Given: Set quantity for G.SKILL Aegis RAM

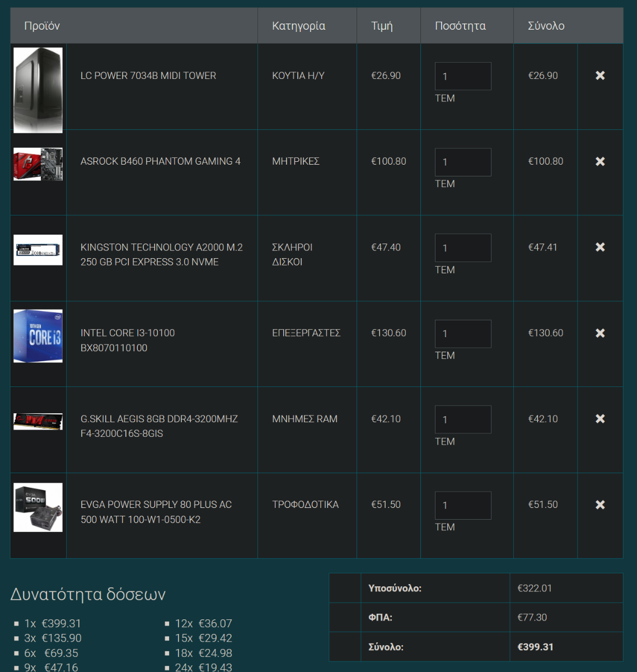Looking at the screenshot, I should click(463, 419).
